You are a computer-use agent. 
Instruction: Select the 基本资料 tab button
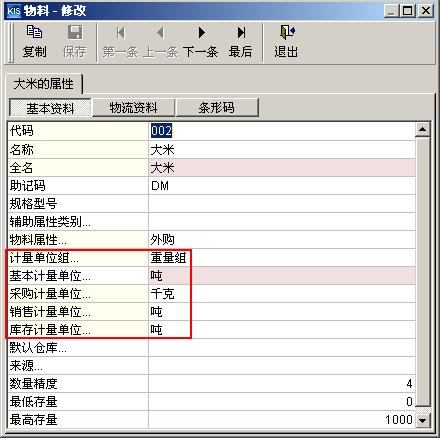[50, 108]
